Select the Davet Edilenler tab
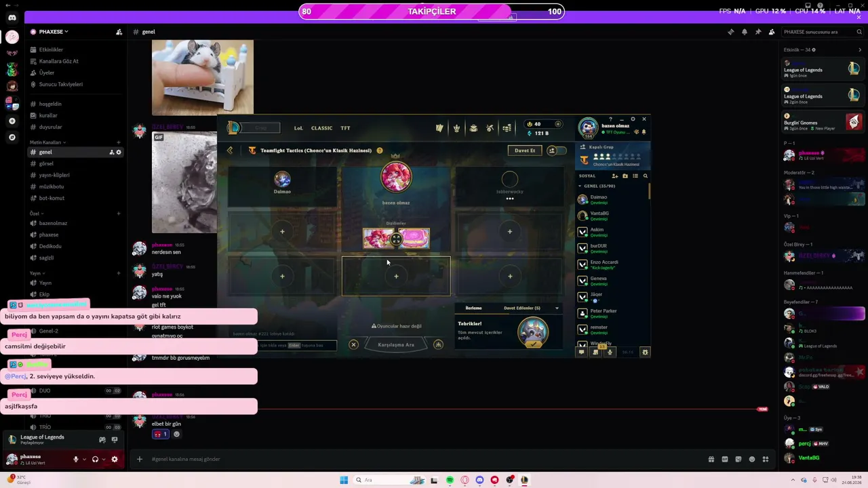The height and width of the screenshot is (488, 868). (522, 308)
